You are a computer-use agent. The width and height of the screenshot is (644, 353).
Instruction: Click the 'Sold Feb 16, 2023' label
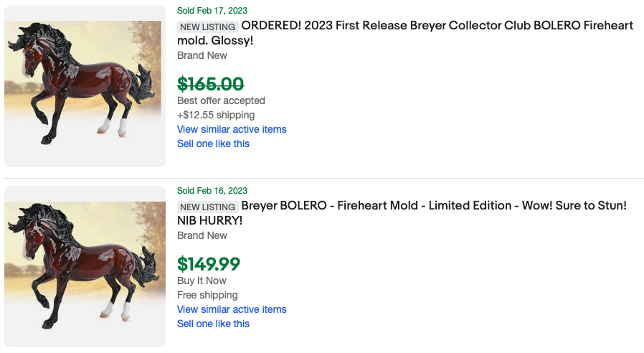212,190
